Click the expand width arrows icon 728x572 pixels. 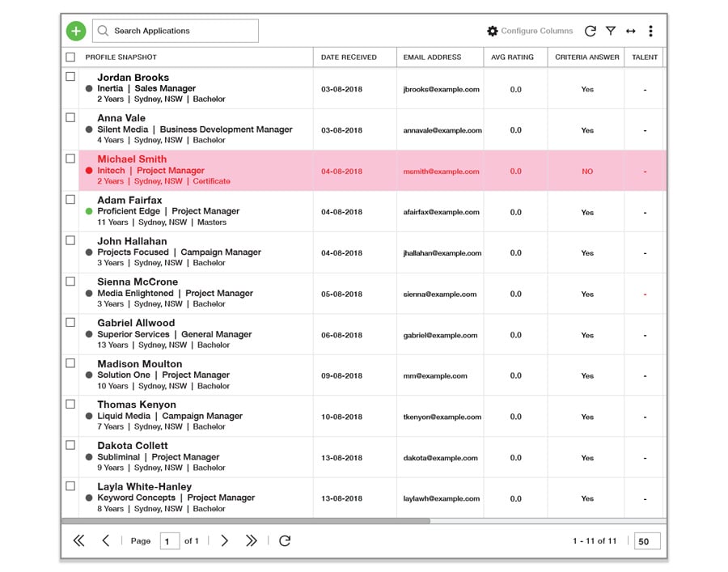630,31
